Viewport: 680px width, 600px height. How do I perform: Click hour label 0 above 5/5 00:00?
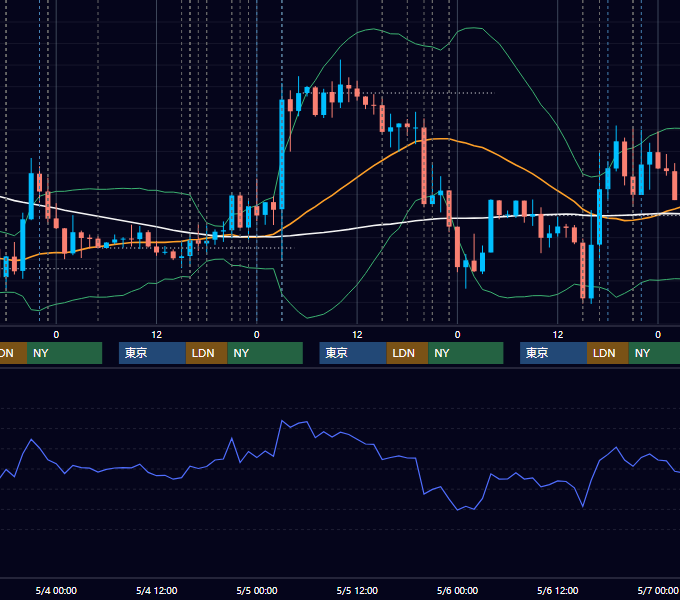click(257, 335)
